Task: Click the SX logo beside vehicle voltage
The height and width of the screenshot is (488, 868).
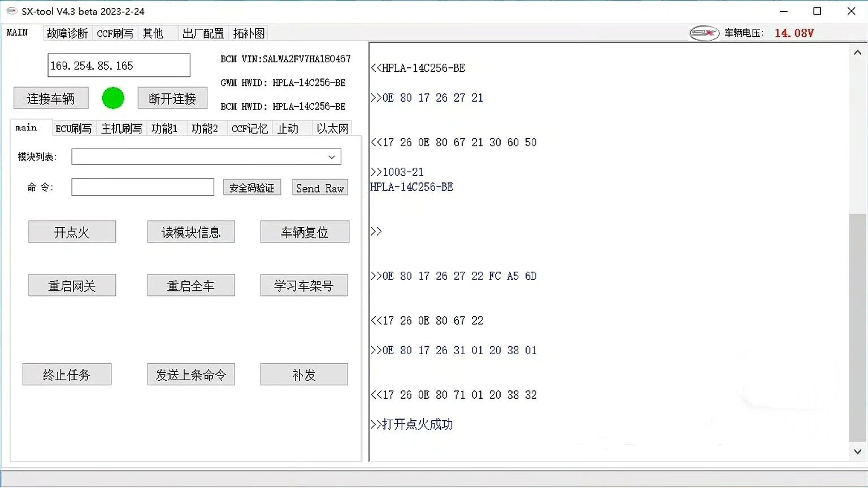Action: (704, 33)
